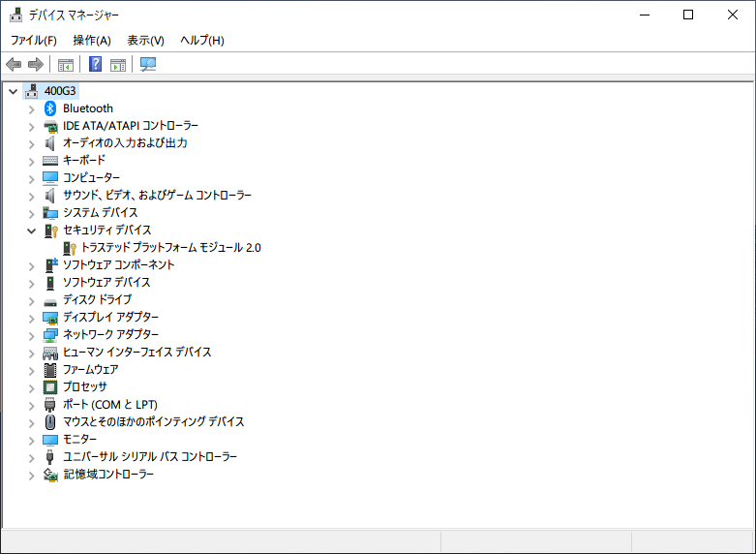Click the Back arrow toolbar icon
Viewport: 756px width, 554px height.
tap(14, 64)
